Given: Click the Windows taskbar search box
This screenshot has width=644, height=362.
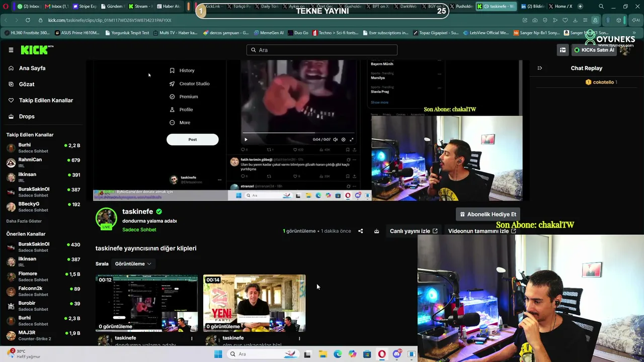Looking at the screenshot, I should [x=262, y=354].
